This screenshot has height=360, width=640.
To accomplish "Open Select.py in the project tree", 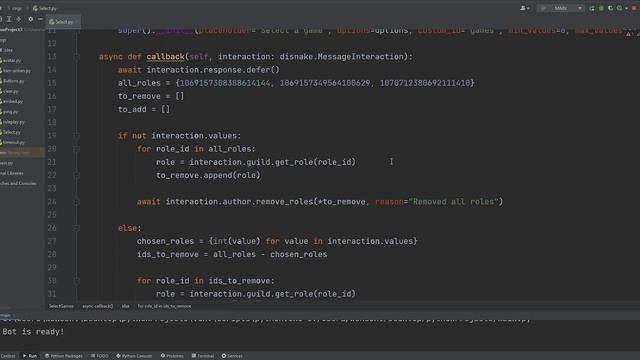I will 11,132.
